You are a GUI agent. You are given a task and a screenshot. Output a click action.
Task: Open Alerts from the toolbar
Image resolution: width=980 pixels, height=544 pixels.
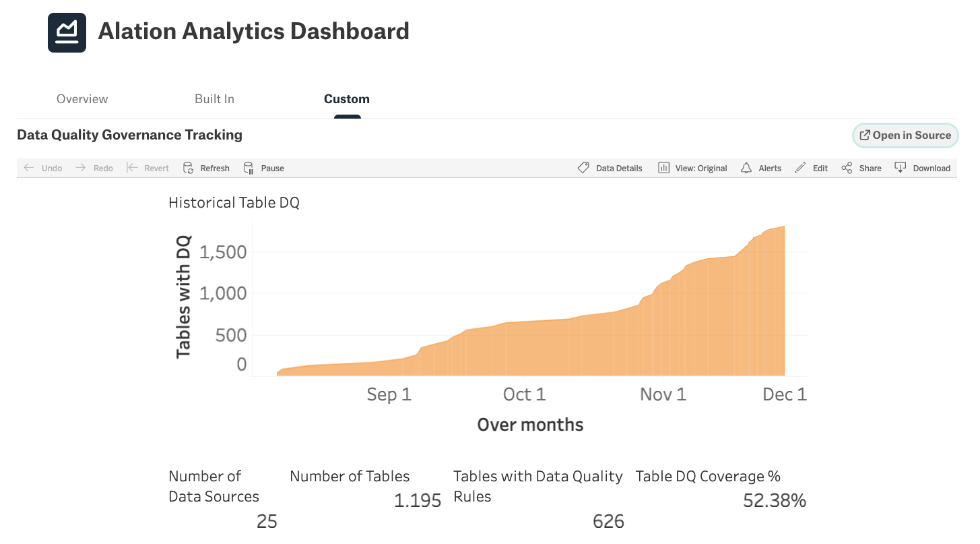(x=761, y=168)
